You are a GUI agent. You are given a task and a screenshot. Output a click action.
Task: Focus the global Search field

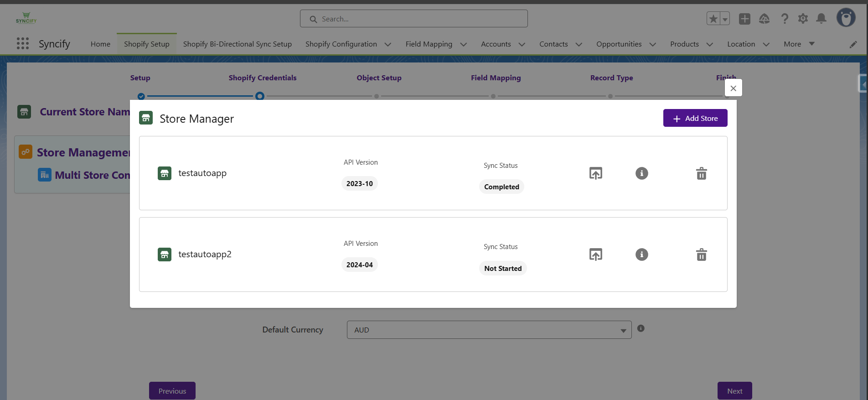tap(413, 19)
